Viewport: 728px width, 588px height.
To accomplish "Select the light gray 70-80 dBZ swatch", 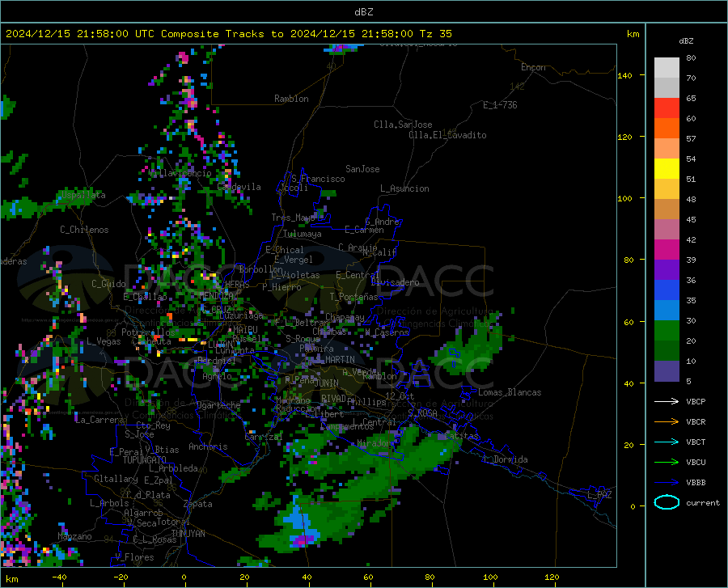I will point(667,68).
